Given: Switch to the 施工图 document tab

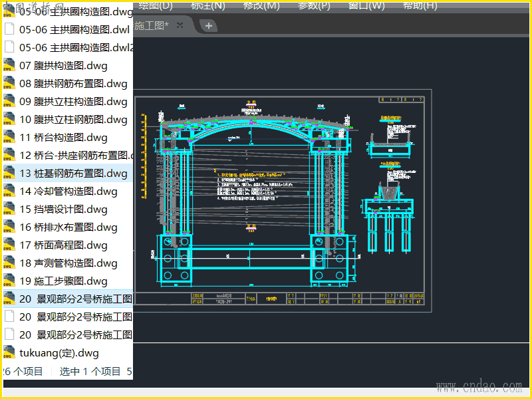Looking at the screenshot, I should [x=152, y=25].
